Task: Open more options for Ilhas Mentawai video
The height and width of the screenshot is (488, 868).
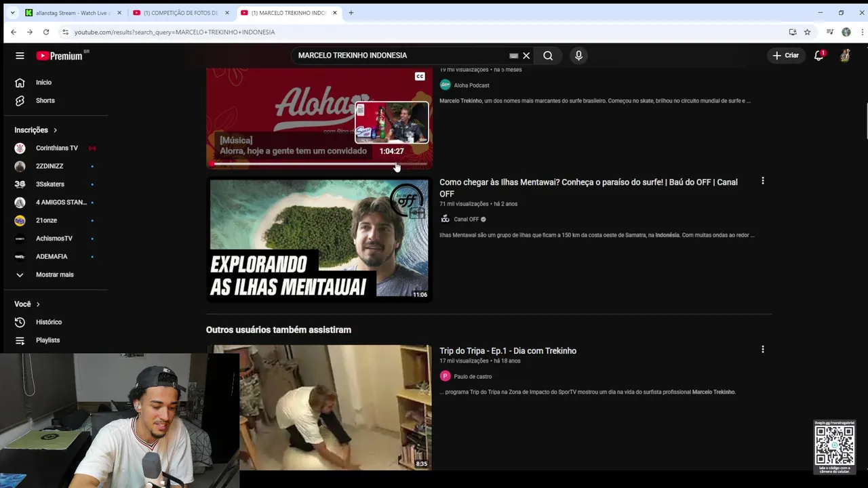Action: pyautogui.click(x=763, y=181)
